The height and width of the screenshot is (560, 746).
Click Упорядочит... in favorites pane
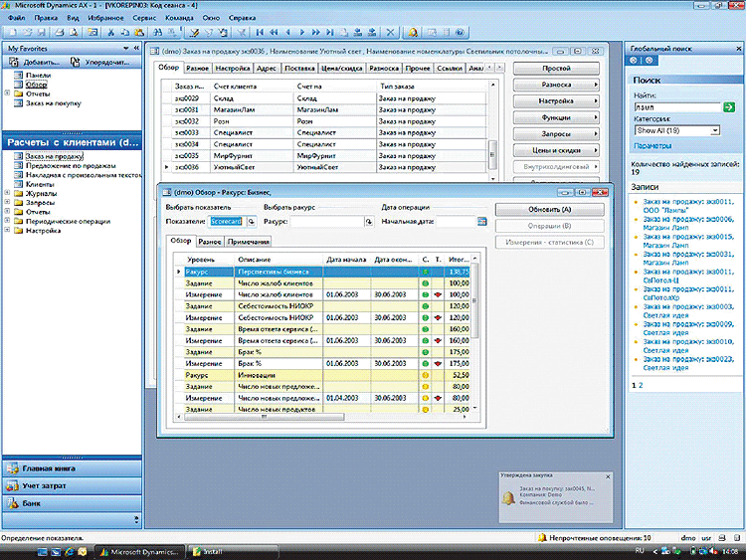(101, 62)
